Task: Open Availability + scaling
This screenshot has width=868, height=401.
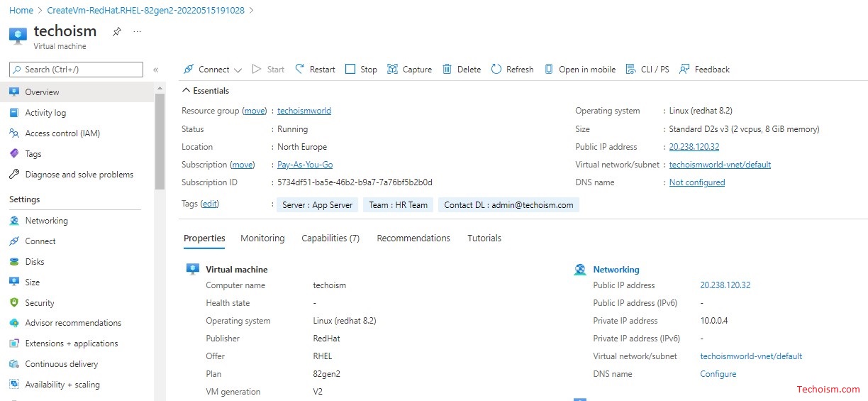Action: tap(62, 385)
